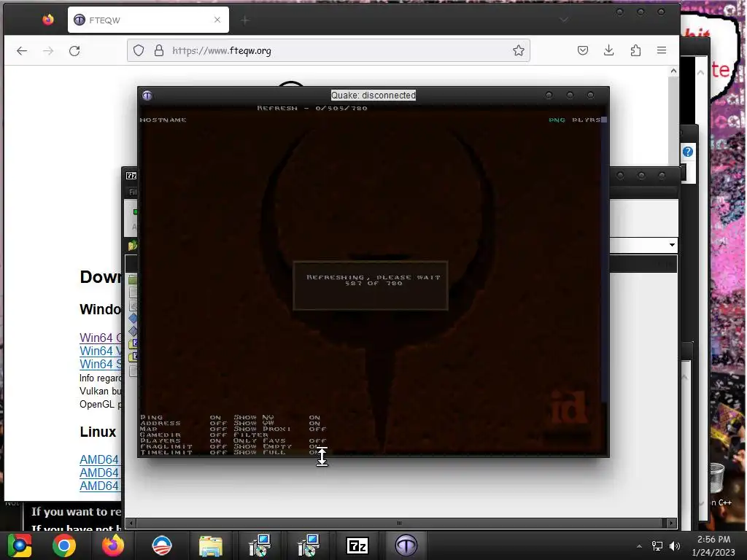Screen dimensions: 747x560
Task: Open the first installer taskbar icon
Action: point(260,545)
